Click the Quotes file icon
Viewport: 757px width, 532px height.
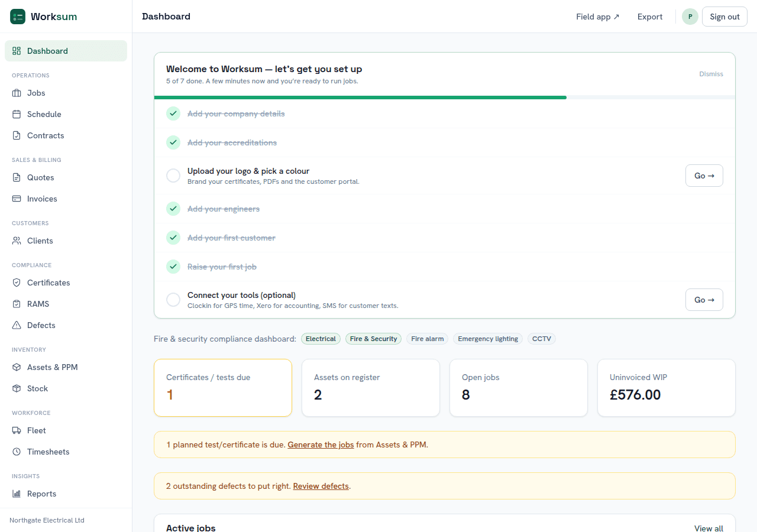[17, 177]
